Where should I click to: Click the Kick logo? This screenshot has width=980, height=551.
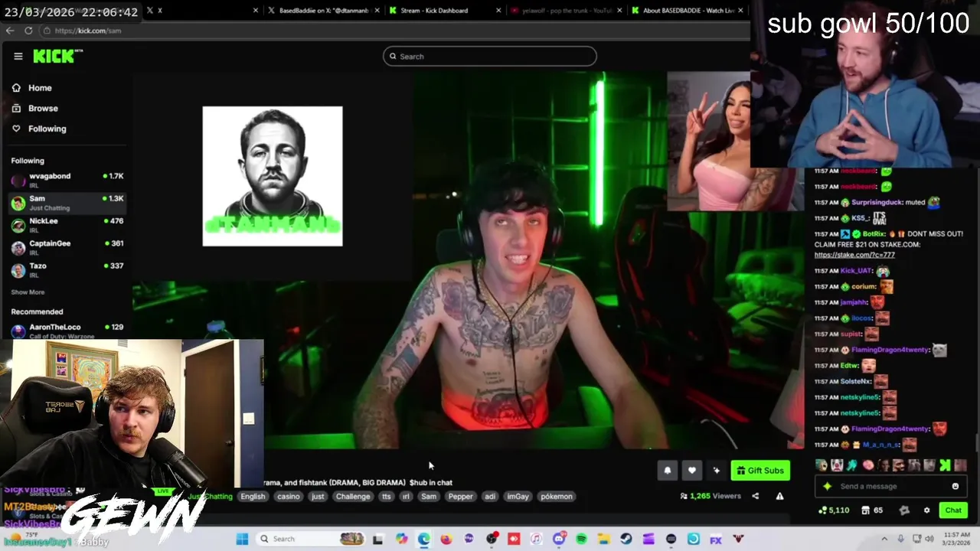tap(57, 56)
